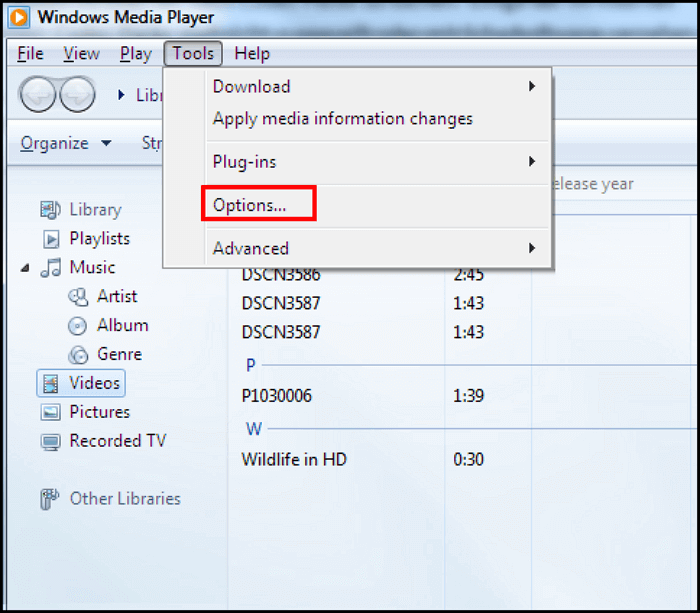Open the Play menu
The width and height of the screenshot is (700, 613).
click(136, 54)
